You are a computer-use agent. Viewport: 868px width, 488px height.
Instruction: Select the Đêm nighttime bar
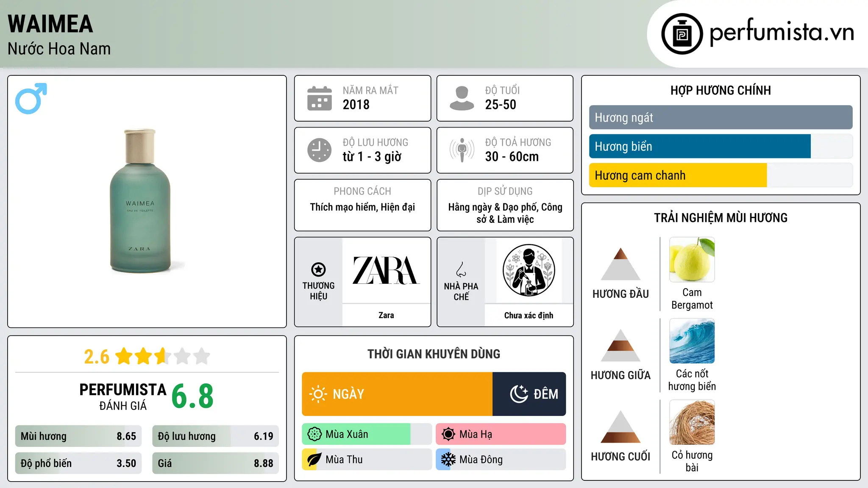coord(529,394)
